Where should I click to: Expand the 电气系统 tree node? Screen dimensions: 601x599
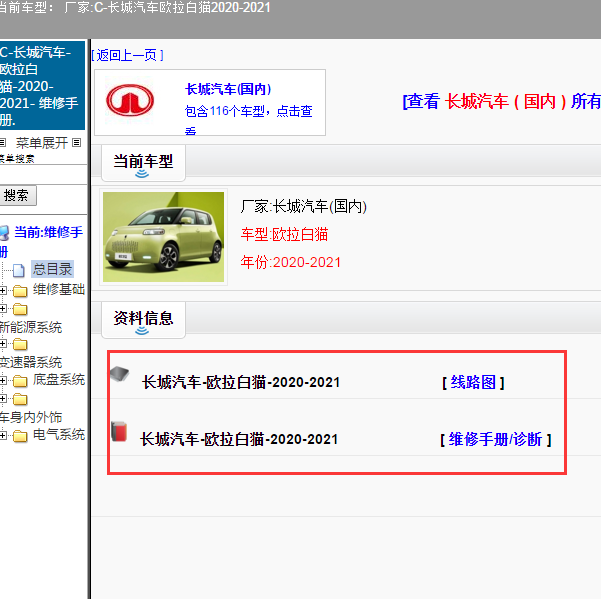point(3,435)
